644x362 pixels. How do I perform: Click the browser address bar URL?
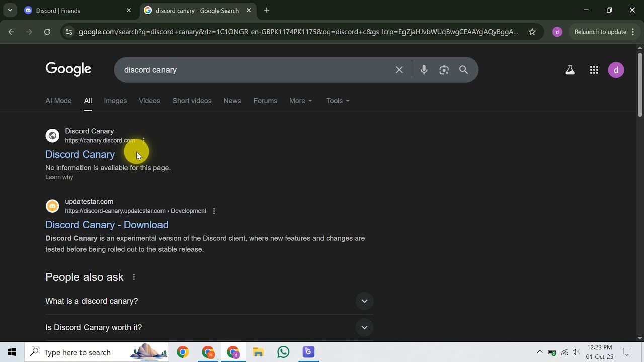[x=299, y=32]
